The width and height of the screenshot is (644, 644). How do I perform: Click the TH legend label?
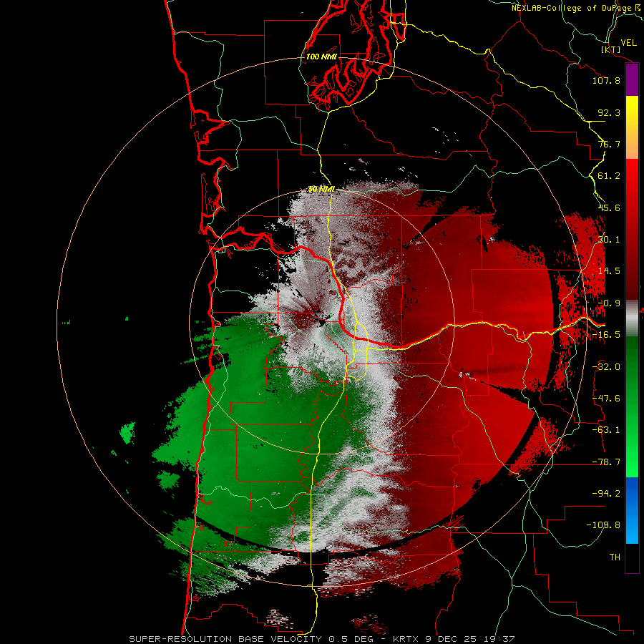tap(615, 557)
